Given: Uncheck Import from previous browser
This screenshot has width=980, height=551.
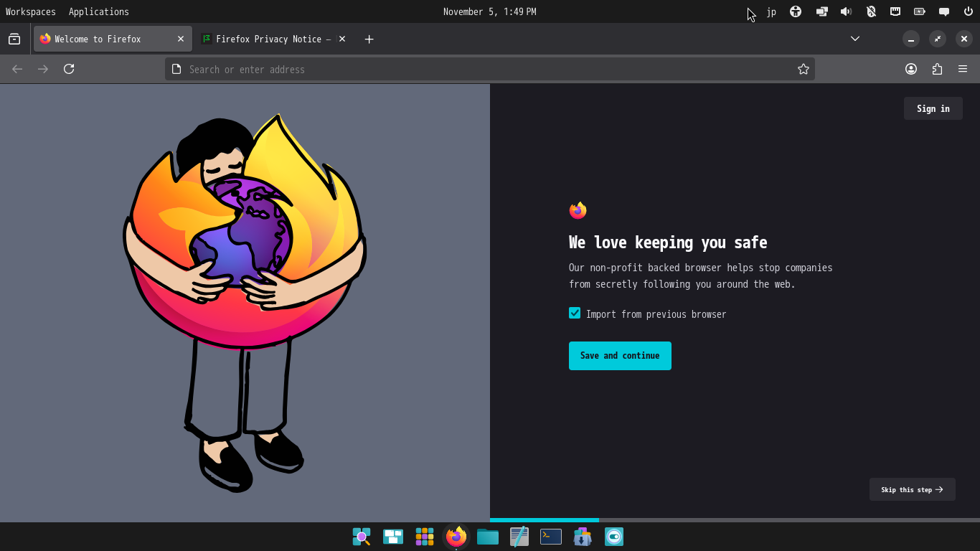Looking at the screenshot, I should click(575, 313).
